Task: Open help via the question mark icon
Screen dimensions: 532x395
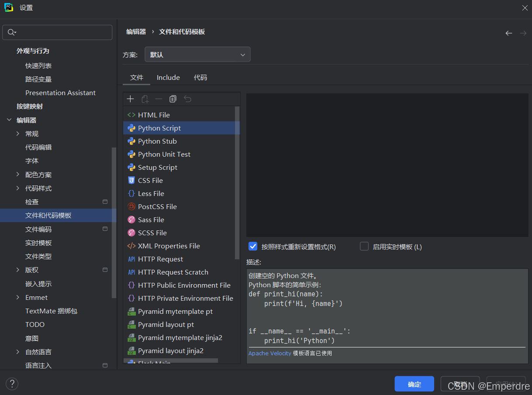Action: click(12, 384)
